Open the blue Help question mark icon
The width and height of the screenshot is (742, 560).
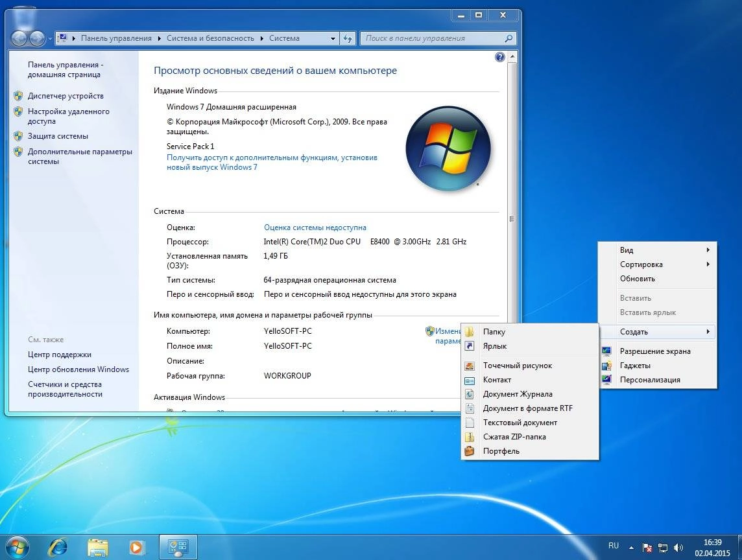pos(499,57)
